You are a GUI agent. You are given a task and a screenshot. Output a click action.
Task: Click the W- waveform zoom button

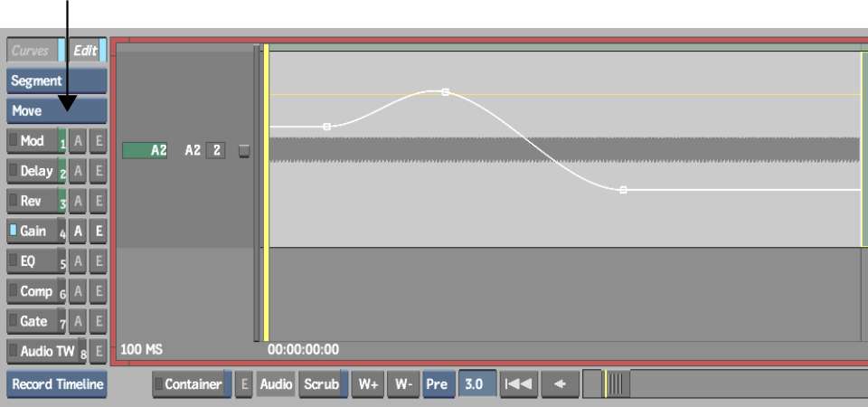[403, 383]
